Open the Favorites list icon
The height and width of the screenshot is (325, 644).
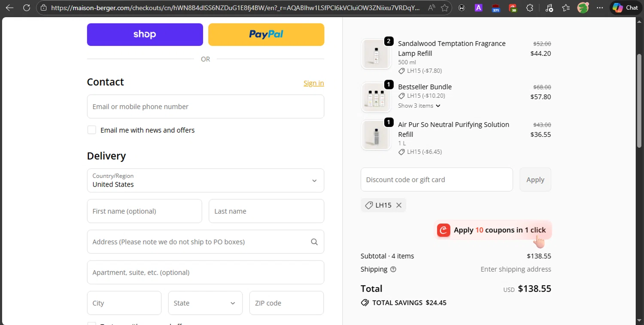click(566, 8)
